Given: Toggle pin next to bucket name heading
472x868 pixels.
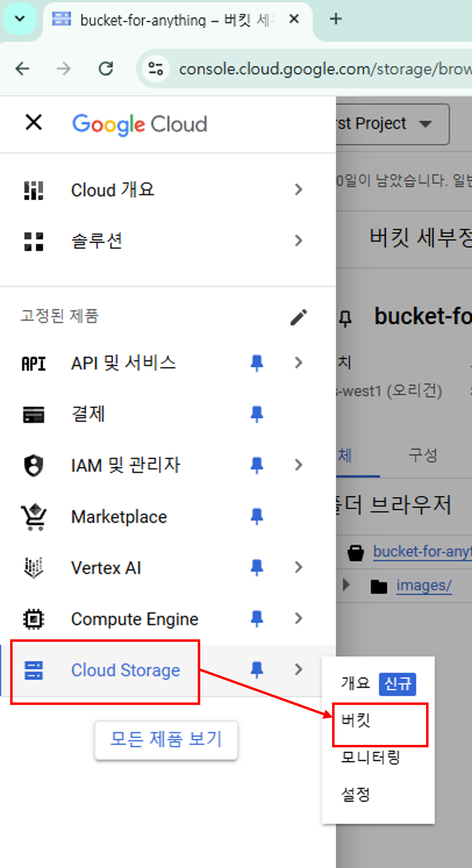Looking at the screenshot, I should (345, 318).
